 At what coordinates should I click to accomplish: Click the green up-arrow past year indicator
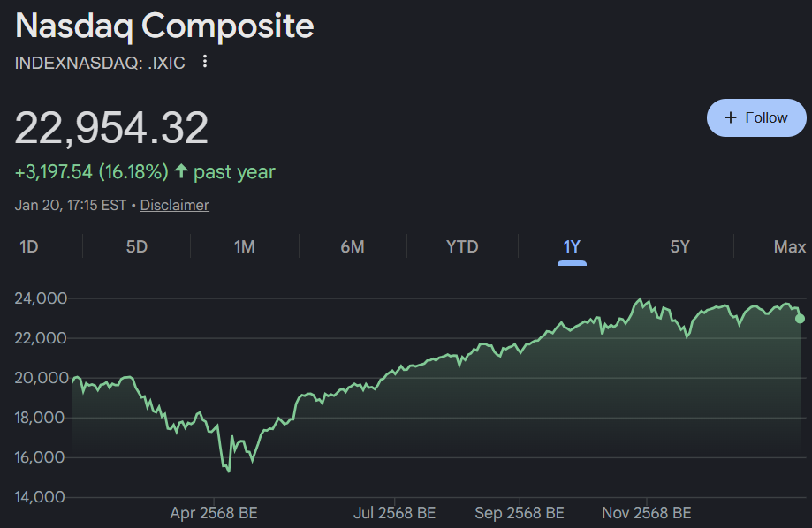click(181, 171)
